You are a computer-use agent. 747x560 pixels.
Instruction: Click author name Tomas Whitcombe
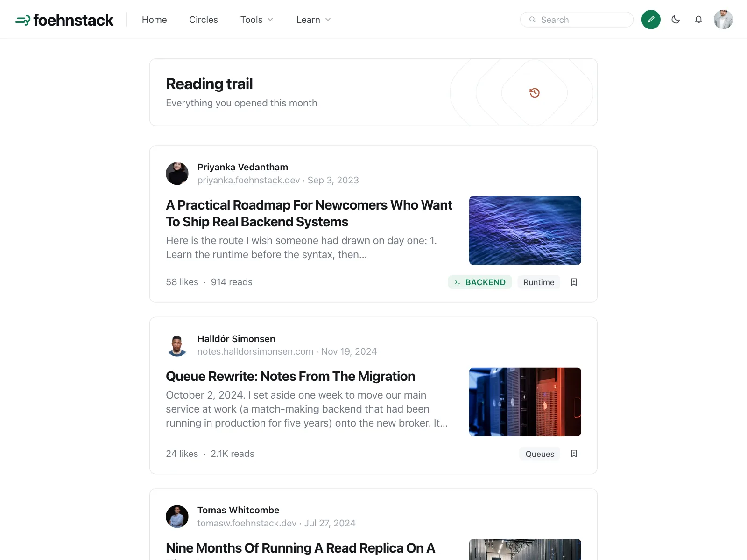pos(238,510)
